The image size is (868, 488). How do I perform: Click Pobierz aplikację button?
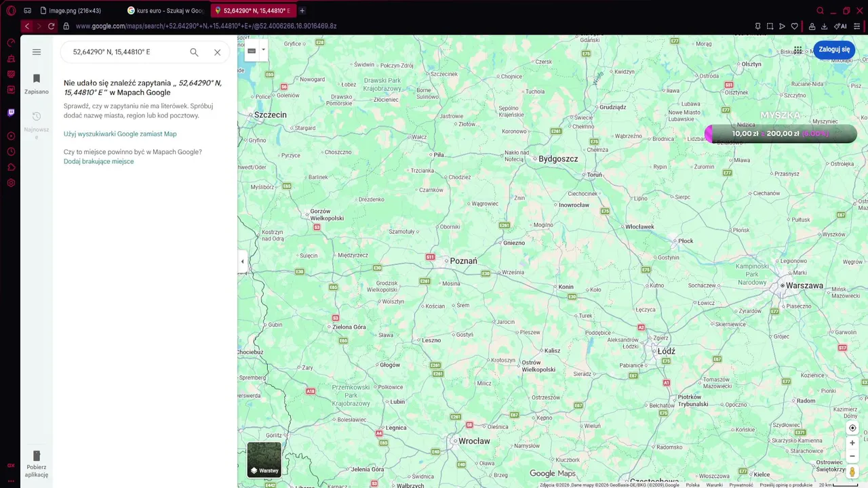click(x=37, y=464)
